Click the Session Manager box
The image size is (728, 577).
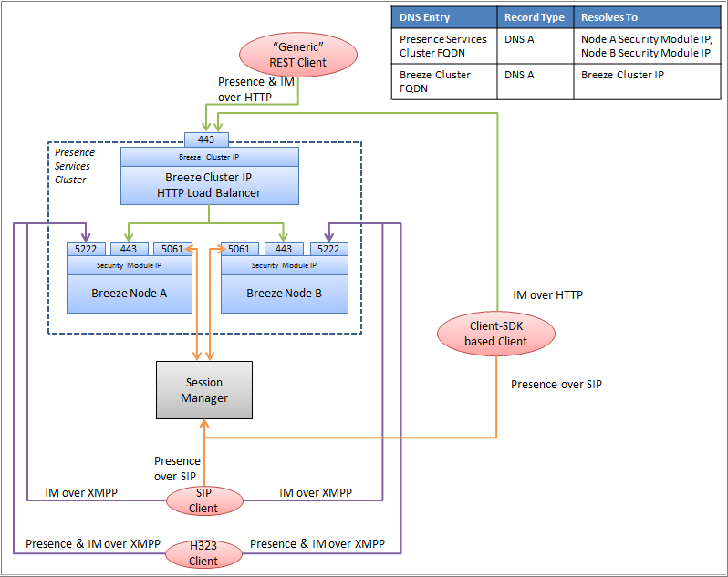tap(204, 390)
